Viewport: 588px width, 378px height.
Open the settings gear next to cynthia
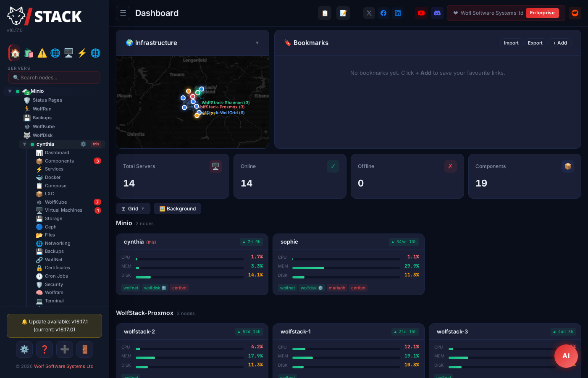click(83, 144)
